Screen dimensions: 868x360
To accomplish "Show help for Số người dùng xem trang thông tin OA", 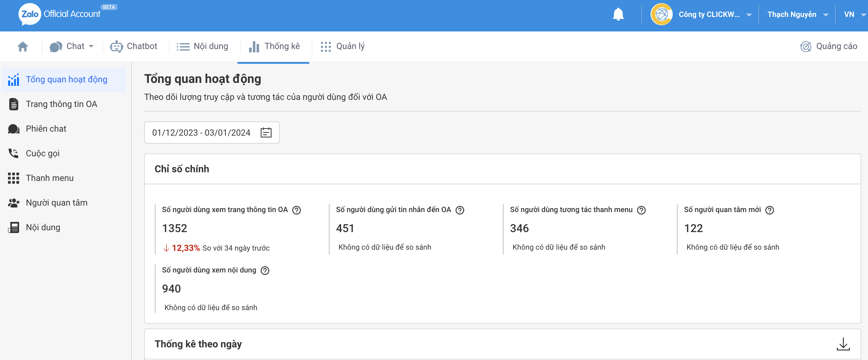I will (296, 210).
